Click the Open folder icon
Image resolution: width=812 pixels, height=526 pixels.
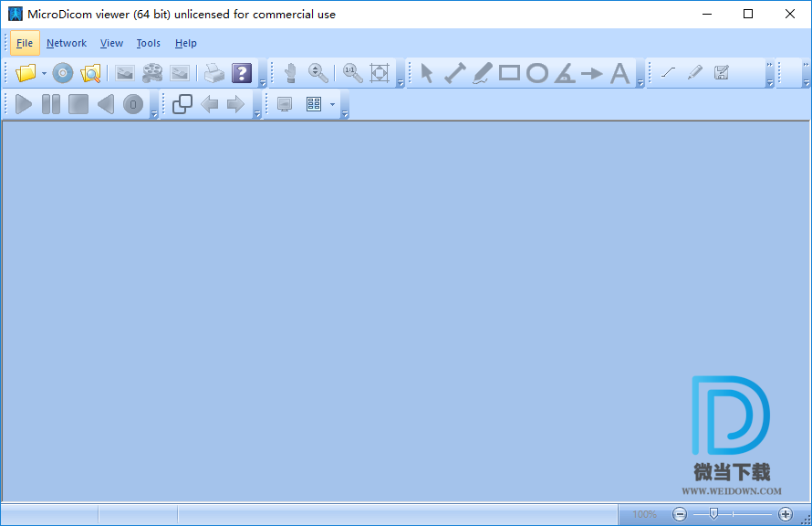click(x=26, y=73)
